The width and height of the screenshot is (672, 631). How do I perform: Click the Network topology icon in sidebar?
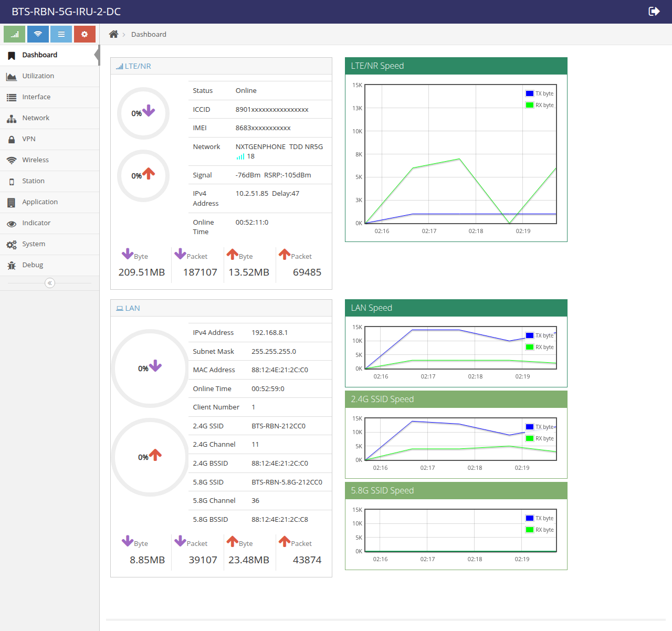click(12, 119)
